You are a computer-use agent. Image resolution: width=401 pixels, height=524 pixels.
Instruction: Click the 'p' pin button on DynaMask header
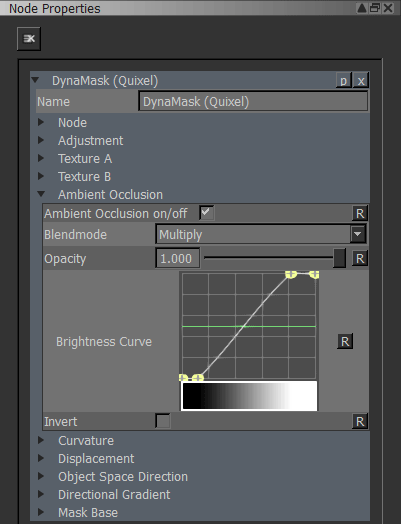tap(344, 81)
